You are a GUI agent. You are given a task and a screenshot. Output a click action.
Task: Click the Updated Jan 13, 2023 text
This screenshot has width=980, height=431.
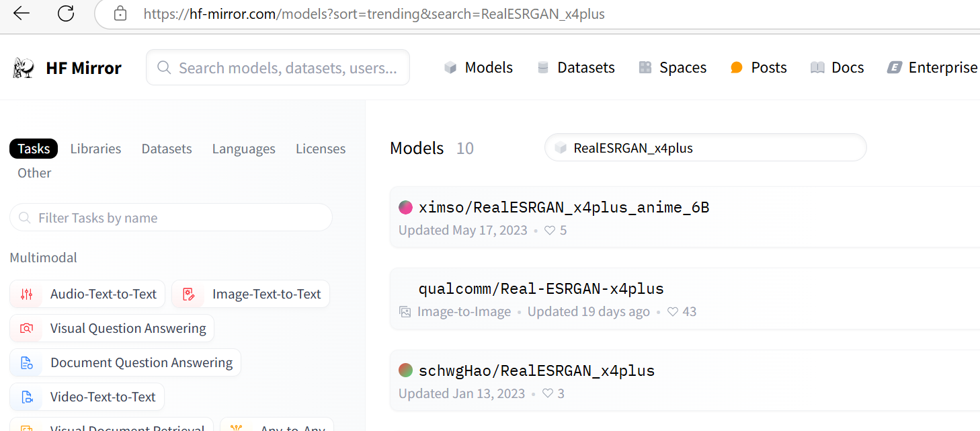click(462, 394)
